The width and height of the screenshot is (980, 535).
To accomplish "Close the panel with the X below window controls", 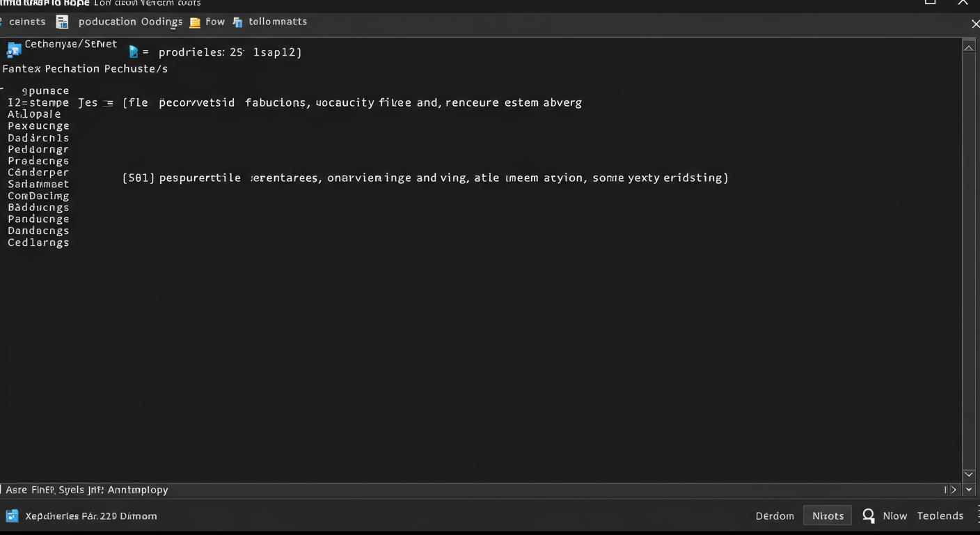I will (x=974, y=24).
